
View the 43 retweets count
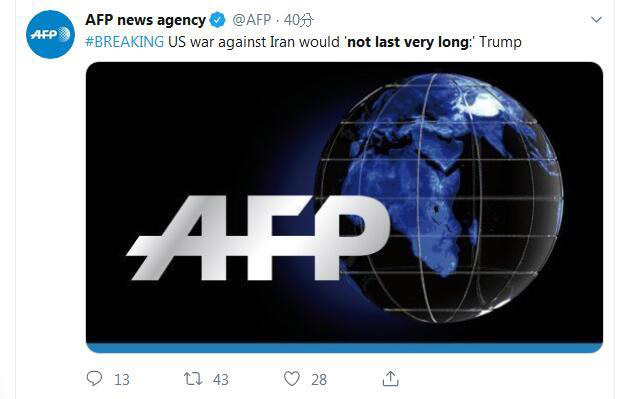pyautogui.click(x=221, y=379)
